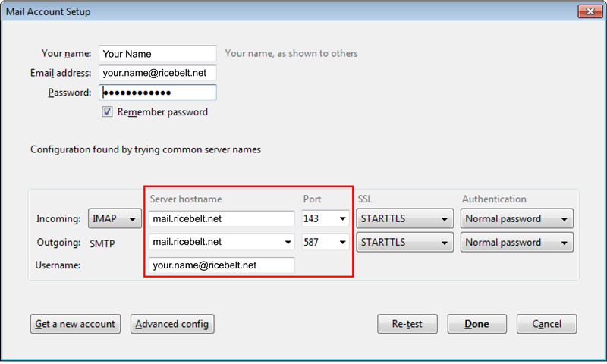Open Advanced config settings
Screen dimensions: 607x364
click(172, 324)
